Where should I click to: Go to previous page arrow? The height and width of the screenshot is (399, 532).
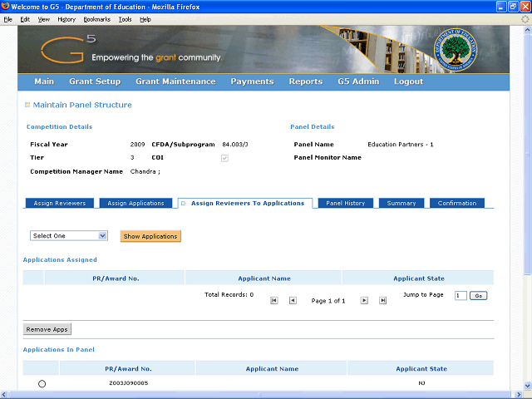pyautogui.click(x=293, y=300)
